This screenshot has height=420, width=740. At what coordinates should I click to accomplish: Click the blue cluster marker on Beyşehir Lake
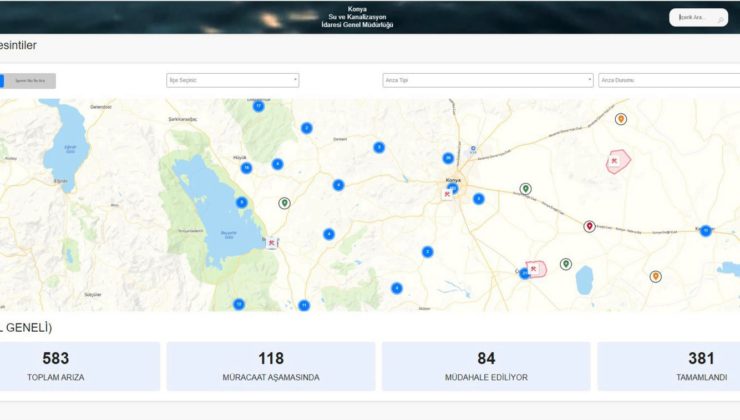[x=241, y=202]
